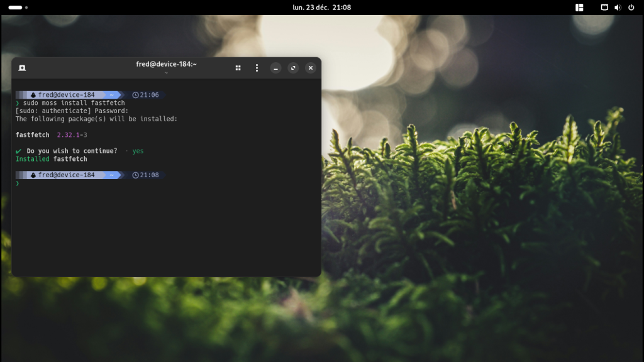644x362 pixels.
Task: Minimize the terminal window
Action: click(x=275, y=68)
